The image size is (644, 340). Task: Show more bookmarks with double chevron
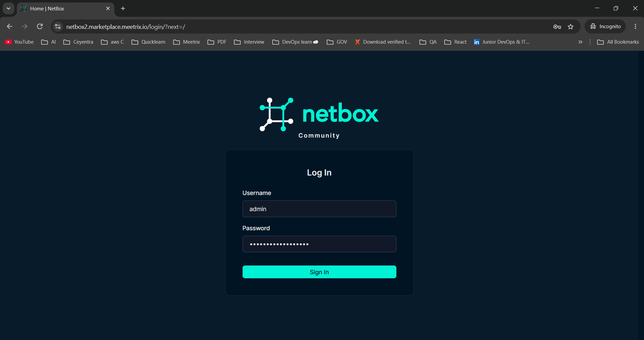[x=580, y=42]
